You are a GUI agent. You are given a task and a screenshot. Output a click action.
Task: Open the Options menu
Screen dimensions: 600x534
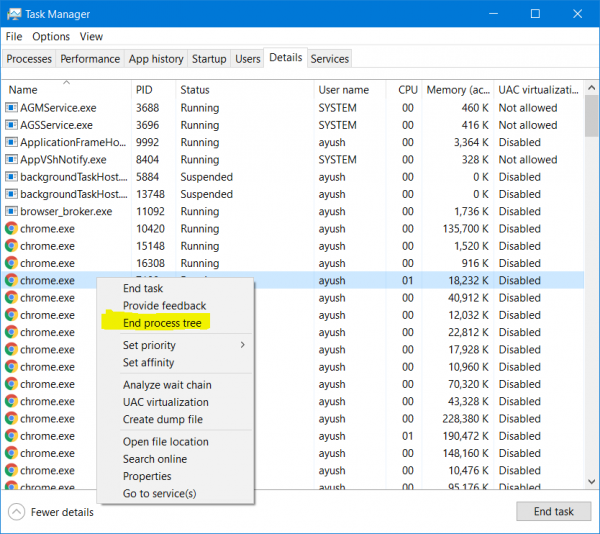pyautogui.click(x=50, y=37)
